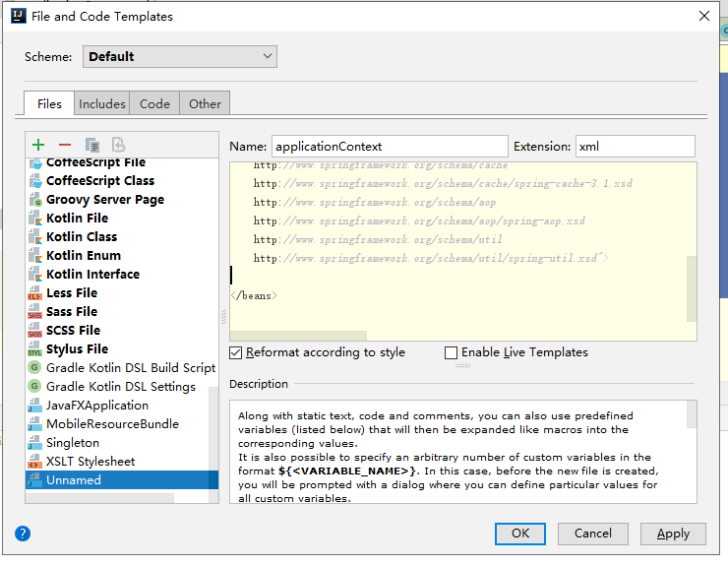Click the Singleton template icon
728x566 pixels.
pos(35,442)
